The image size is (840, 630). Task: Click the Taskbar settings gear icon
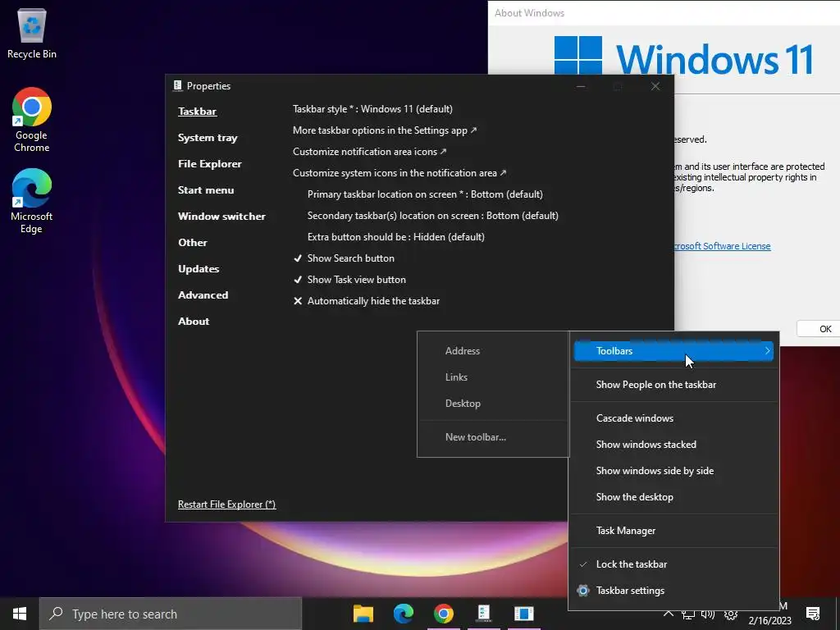click(583, 591)
